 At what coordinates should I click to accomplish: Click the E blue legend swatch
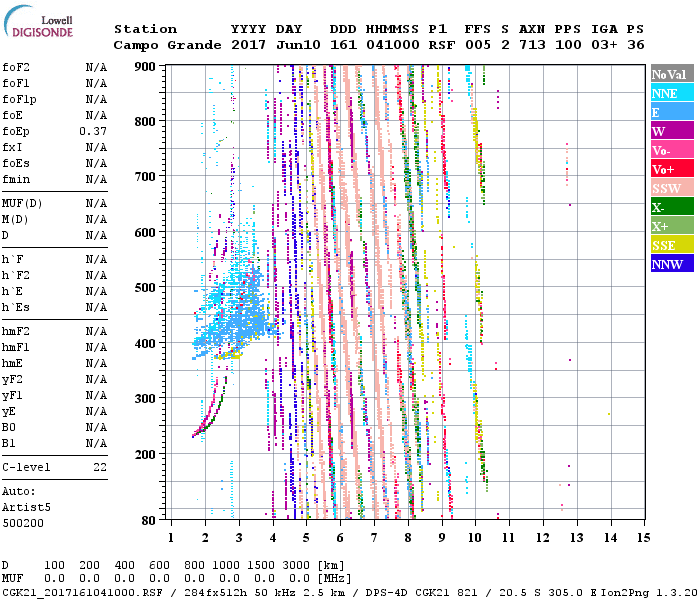[x=672, y=112]
